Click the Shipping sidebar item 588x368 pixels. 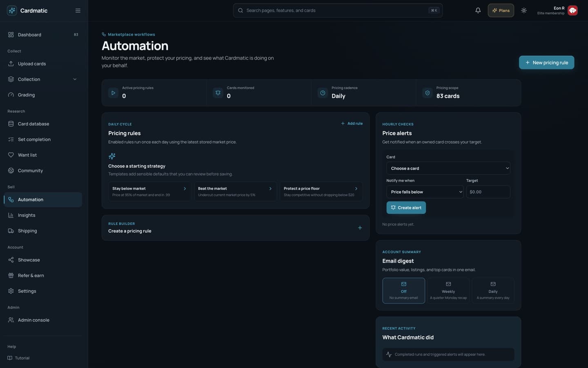click(43, 231)
